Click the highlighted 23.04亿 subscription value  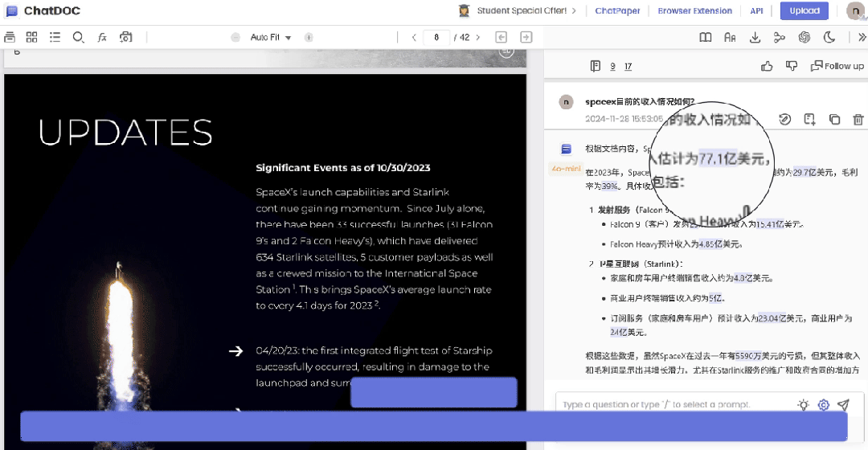click(x=772, y=318)
